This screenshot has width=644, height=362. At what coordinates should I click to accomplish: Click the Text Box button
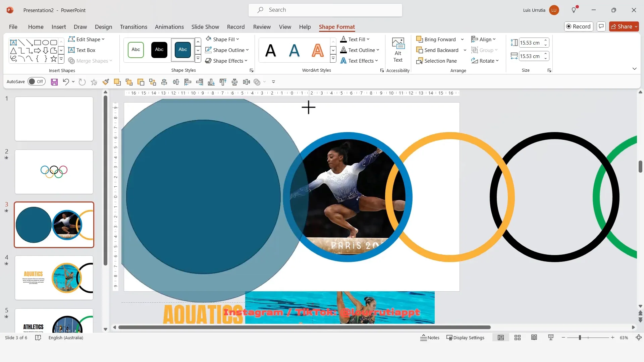(x=82, y=50)
